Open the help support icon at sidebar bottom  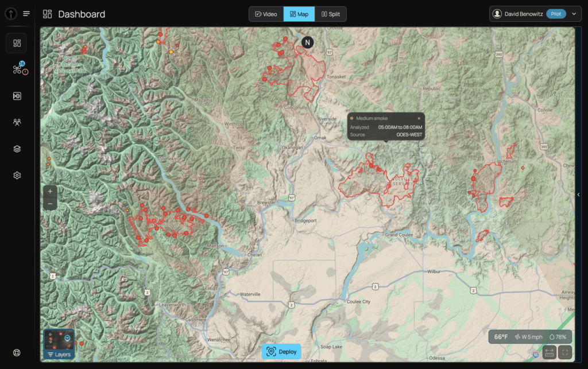(17, 352)
